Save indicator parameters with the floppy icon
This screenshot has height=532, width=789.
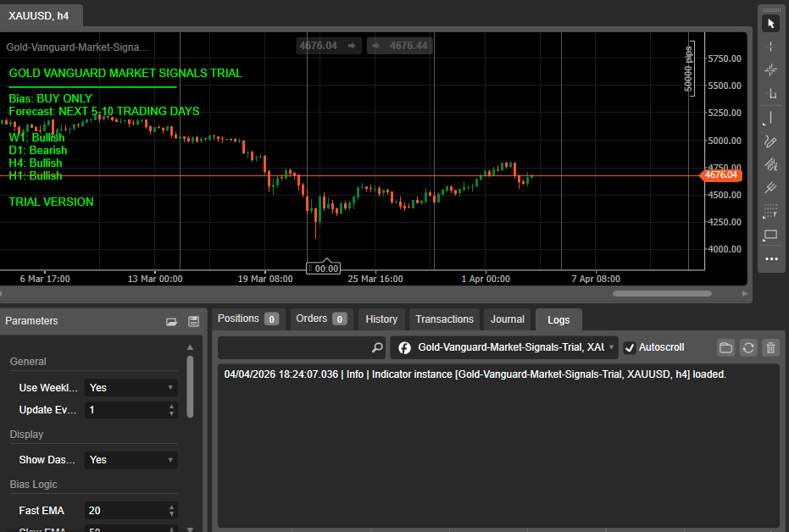(193, 321)
